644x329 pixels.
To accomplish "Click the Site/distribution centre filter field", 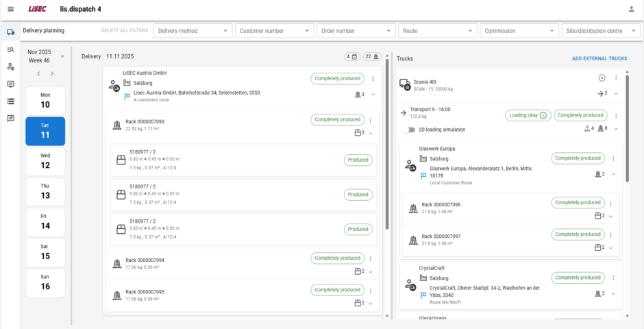I will (x=602, y=31).
